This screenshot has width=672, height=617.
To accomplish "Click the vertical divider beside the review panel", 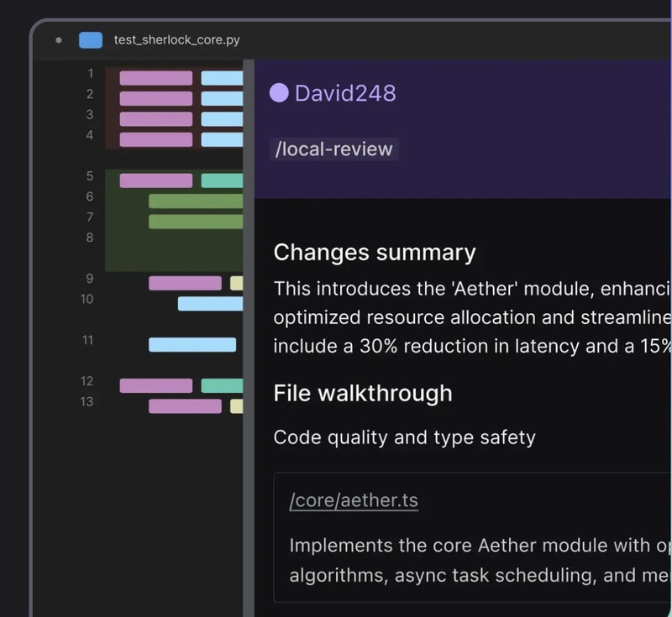I will (x=249, y=336).
